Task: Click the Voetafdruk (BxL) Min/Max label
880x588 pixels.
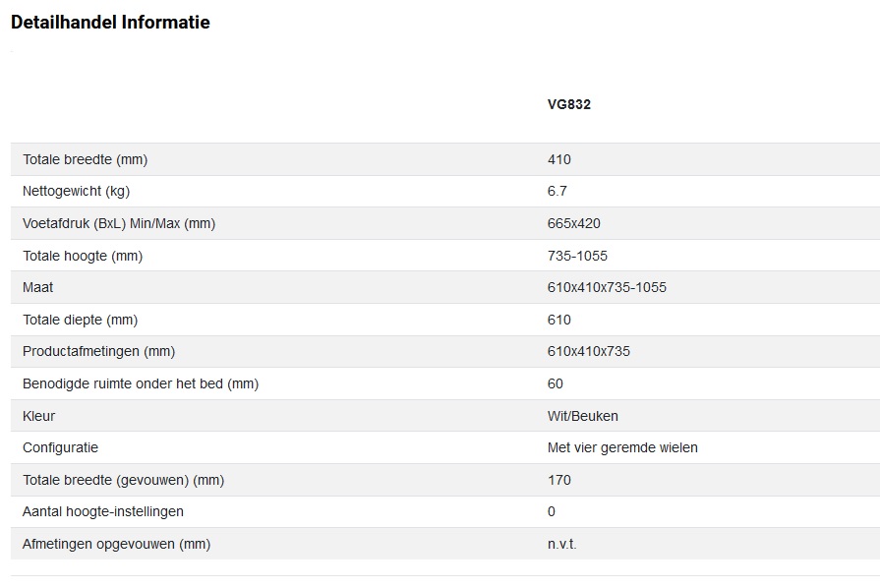Action: [118, 223]
